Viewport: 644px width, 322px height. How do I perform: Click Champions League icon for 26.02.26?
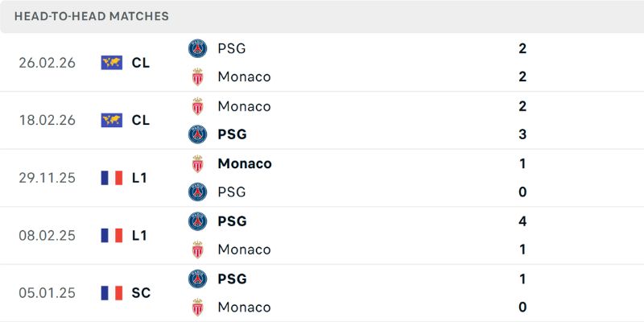(112, 63)
